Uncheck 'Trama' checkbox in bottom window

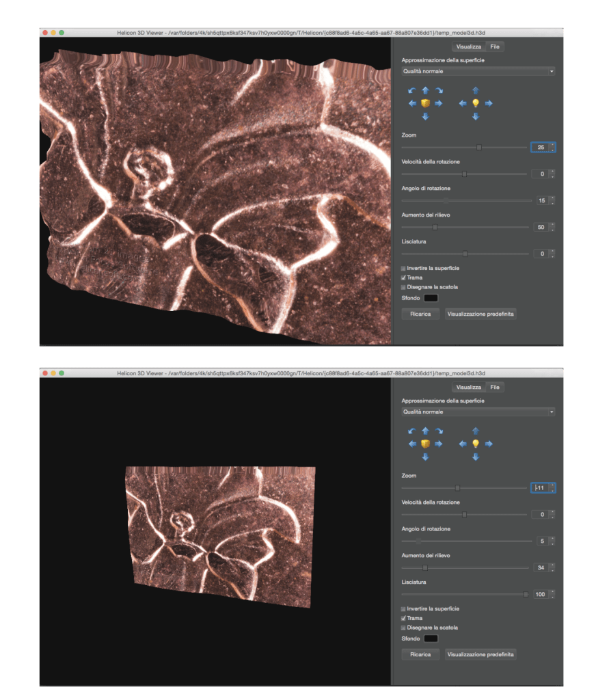[x=404, y=618]
